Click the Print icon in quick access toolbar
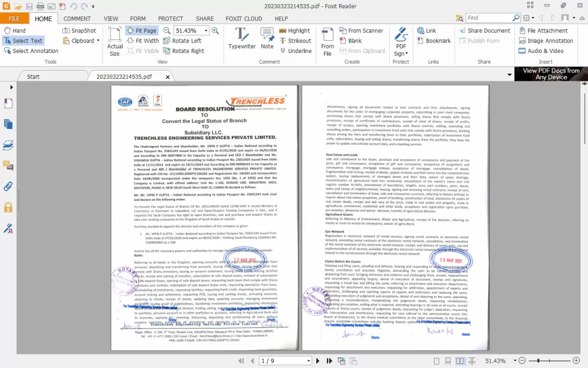This screenshot has width=588, height=368. pyautogui.click(x=40, y=6)
